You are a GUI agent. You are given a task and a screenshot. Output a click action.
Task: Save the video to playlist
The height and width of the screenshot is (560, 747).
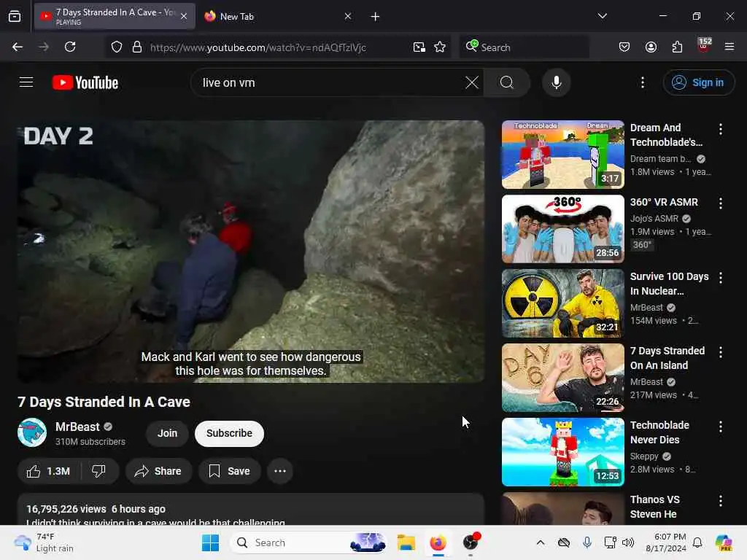tap(230, 472)
